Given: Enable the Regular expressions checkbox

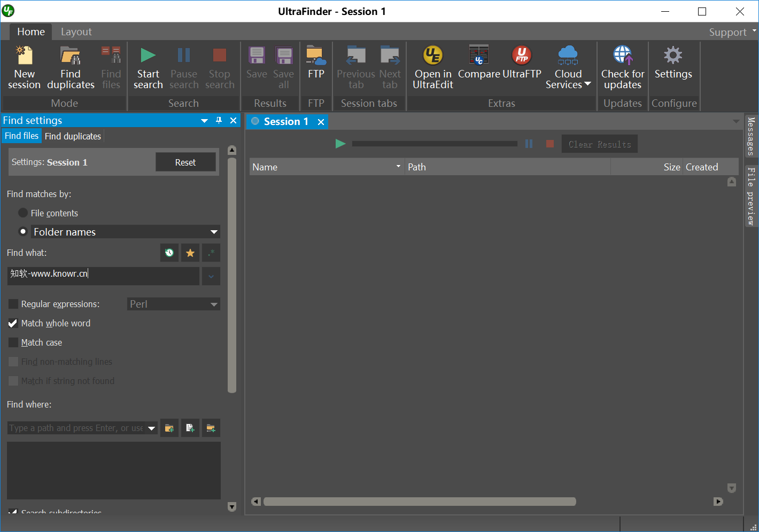Looking at the screenshot, I should [x=13, y=304].
